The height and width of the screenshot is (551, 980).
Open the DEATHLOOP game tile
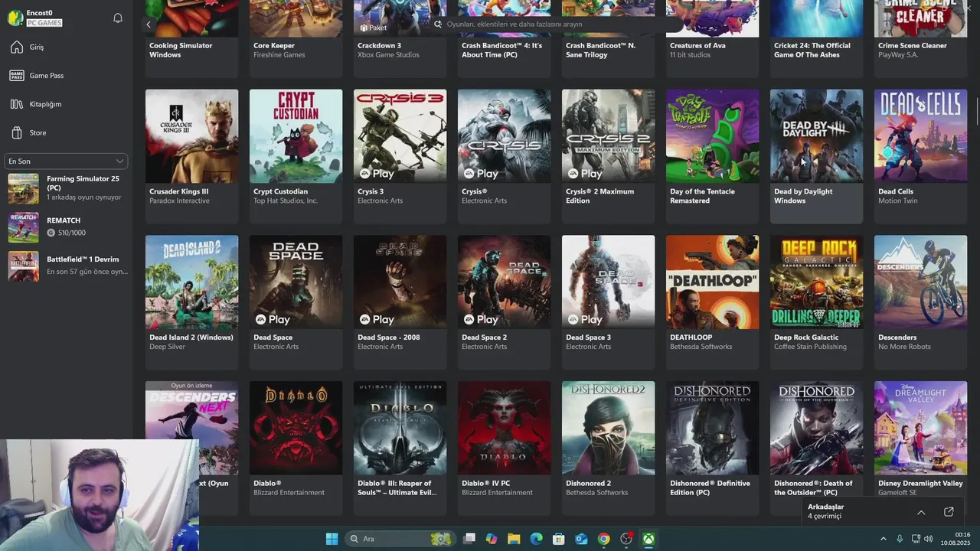pos(712,302)
